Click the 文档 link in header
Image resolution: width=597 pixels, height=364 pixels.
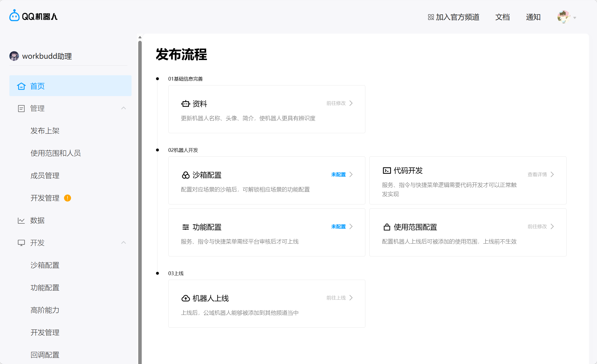point(503,17)
